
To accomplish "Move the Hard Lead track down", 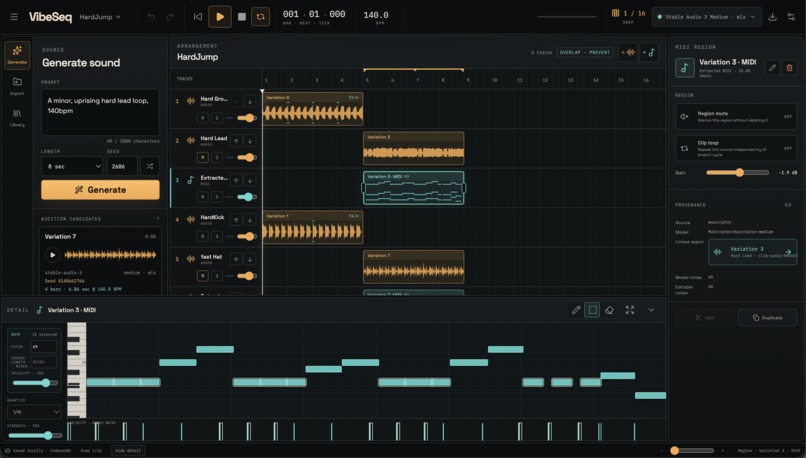I will pyautogui.click(x=249, y=141).
